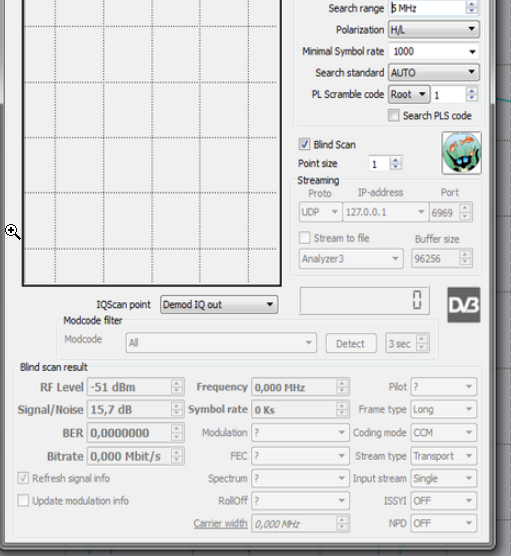511x556 pixels.
Task: Open the PL Scramble code Root dropdown
Action: [x=409, y=94]
